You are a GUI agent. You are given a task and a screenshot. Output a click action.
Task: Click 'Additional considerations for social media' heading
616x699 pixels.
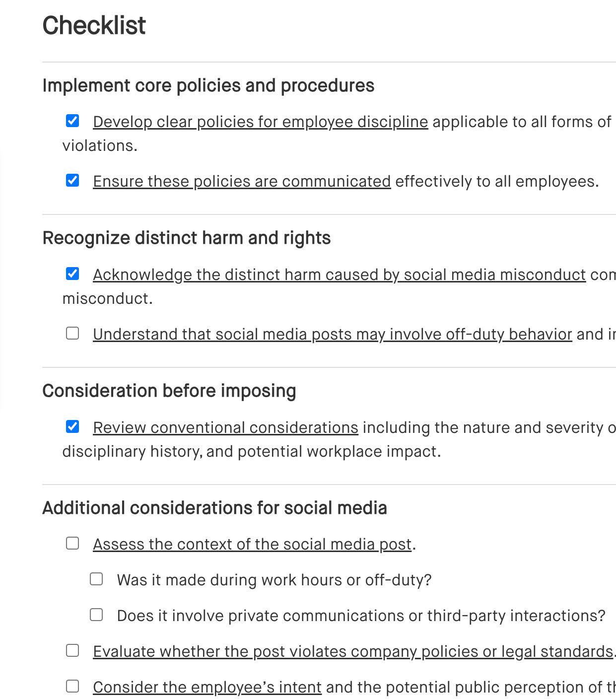coord(214,508)
